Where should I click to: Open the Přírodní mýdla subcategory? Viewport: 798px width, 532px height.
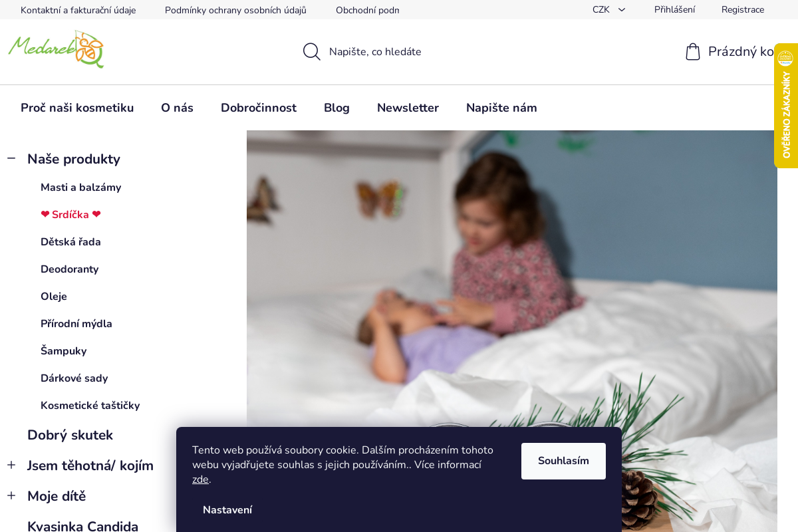[76, 324]
